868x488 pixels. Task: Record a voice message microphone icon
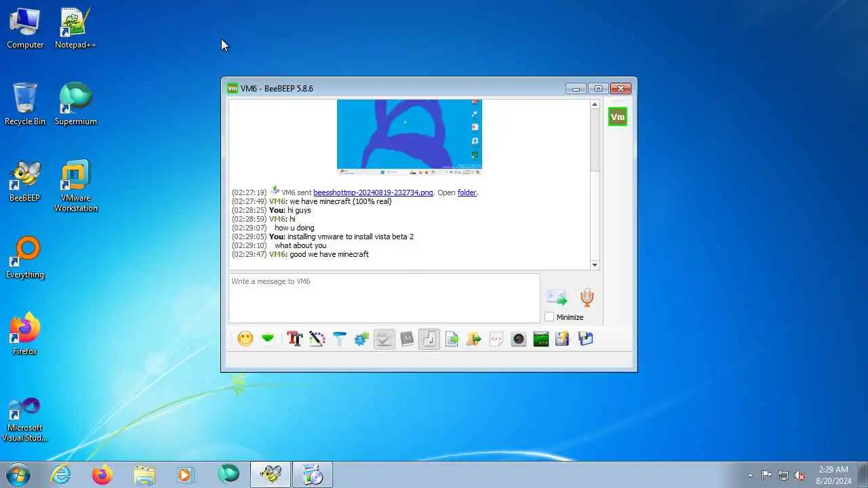(x=587, y=298)
